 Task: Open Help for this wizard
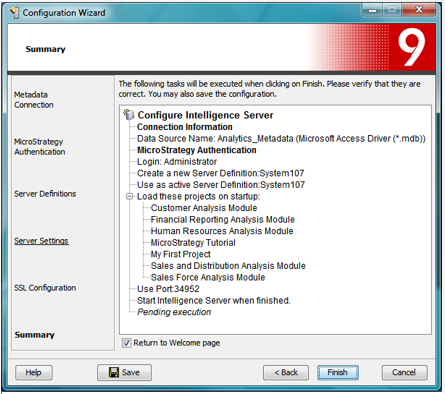tap(34, 372)
